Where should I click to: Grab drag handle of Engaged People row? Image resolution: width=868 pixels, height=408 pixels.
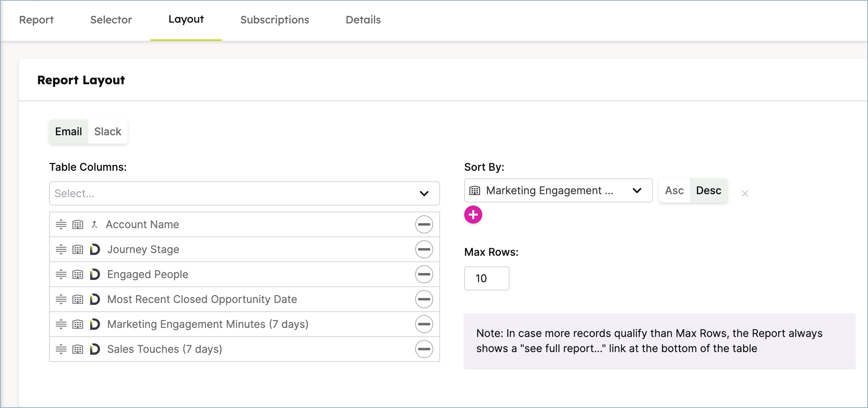[x=61, y=274]
